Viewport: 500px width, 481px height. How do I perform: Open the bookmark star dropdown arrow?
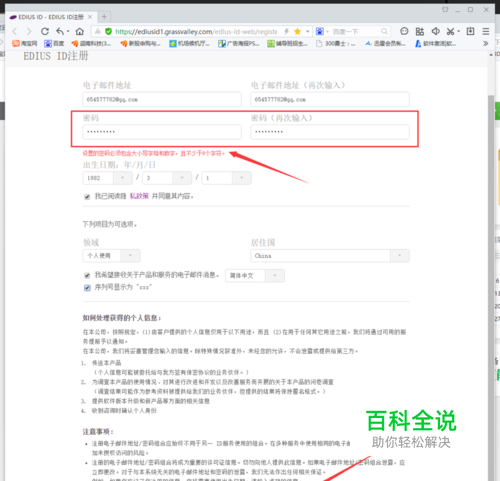click(x=307, y=32)
